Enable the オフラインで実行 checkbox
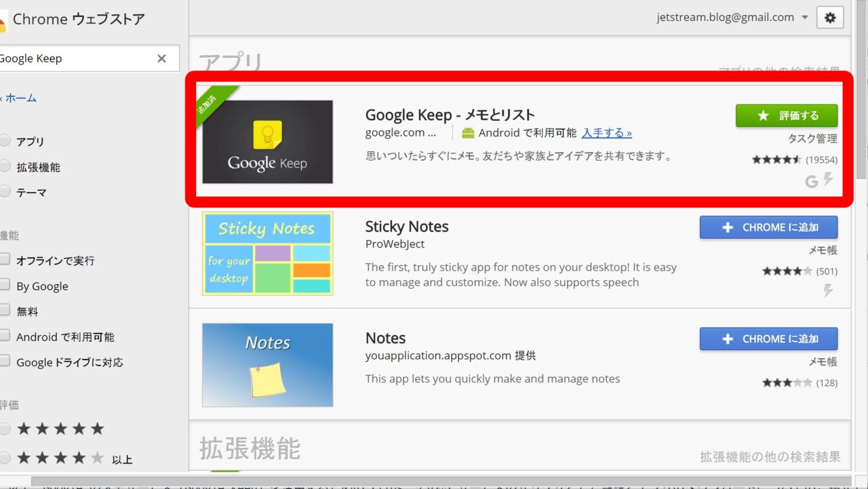 (5, 260)
